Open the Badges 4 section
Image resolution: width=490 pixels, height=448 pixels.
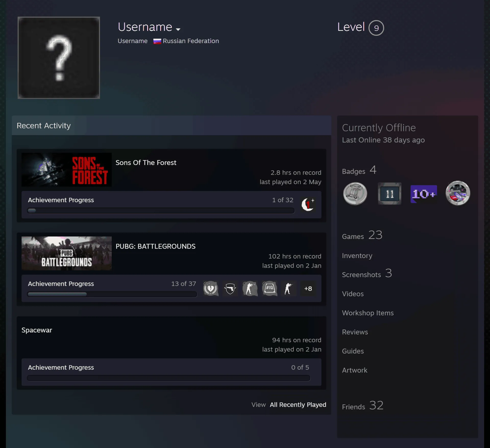click(359, 170)
